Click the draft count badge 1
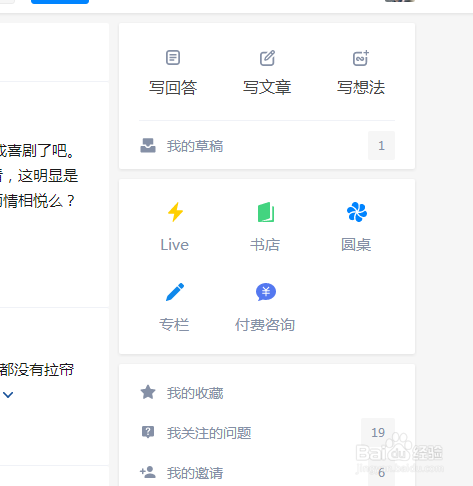473x486 pixels. point(381,146)
